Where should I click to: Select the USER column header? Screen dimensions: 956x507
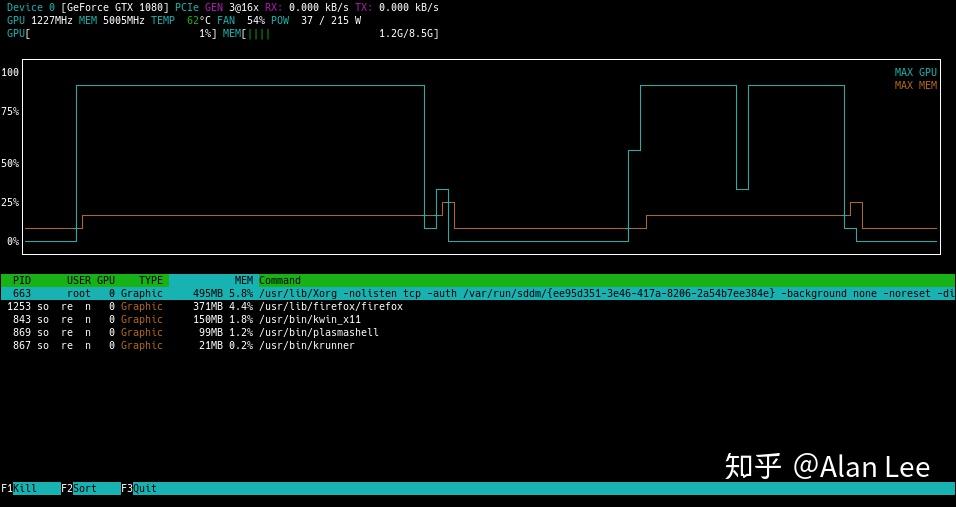click(x=79, y=280)
